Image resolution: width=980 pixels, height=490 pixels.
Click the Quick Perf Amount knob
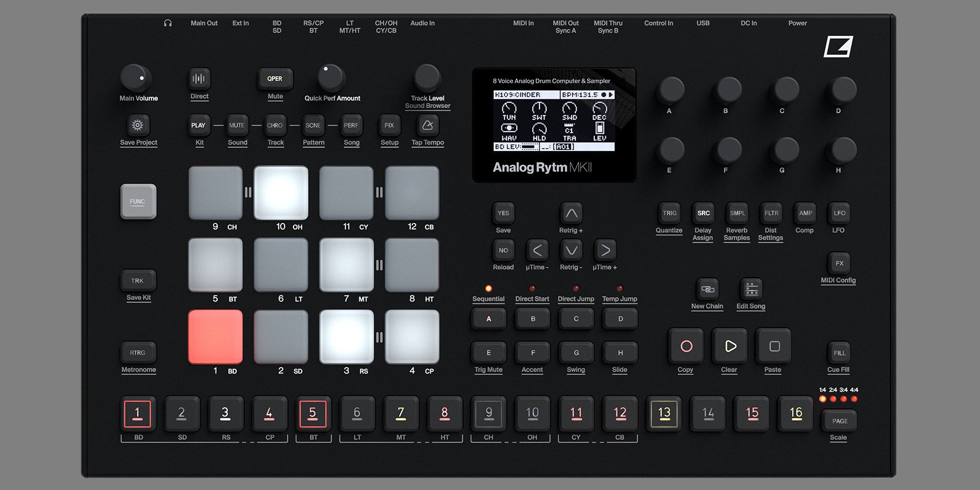[x=331, y=78]
